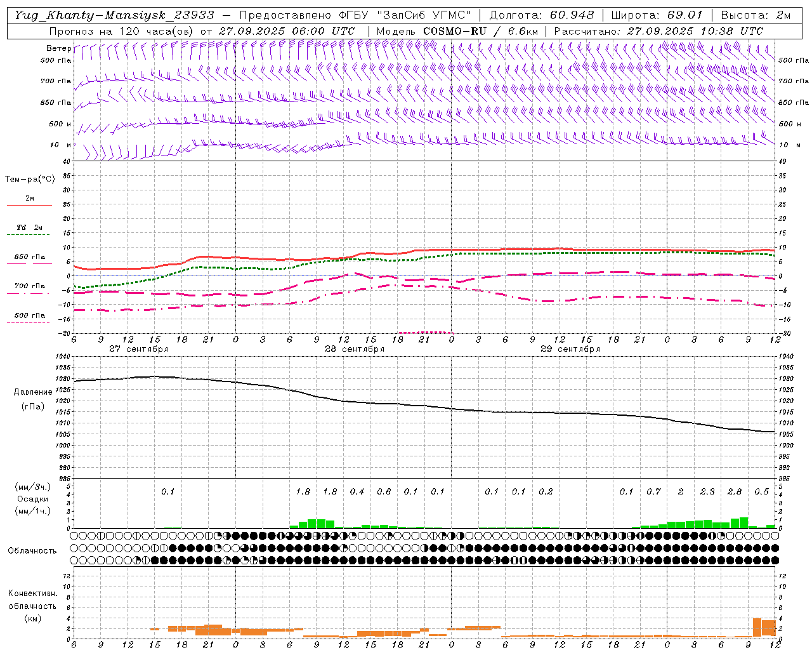
Task: Click the (гПа) pressure unit label
Action: point(32,406)
